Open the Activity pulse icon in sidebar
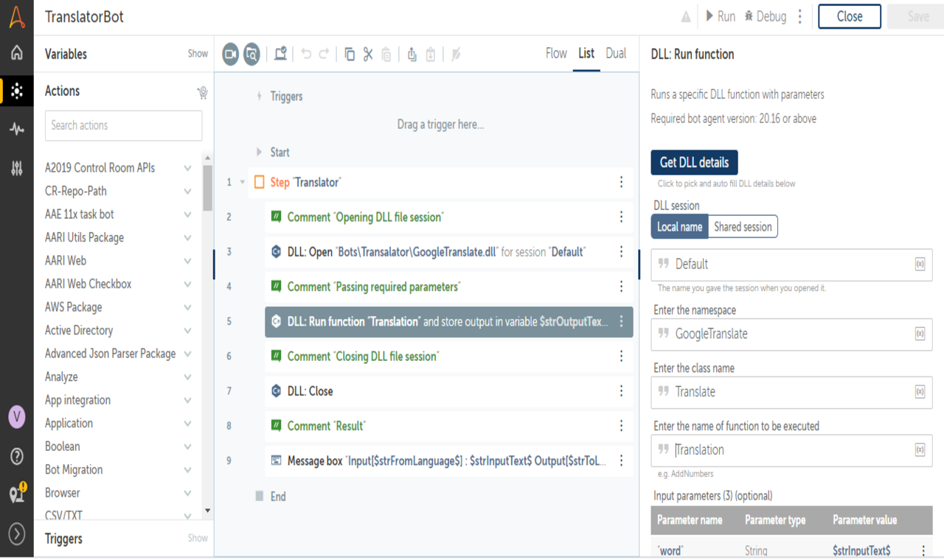944x560 pixels. click(x=17, y=129)
